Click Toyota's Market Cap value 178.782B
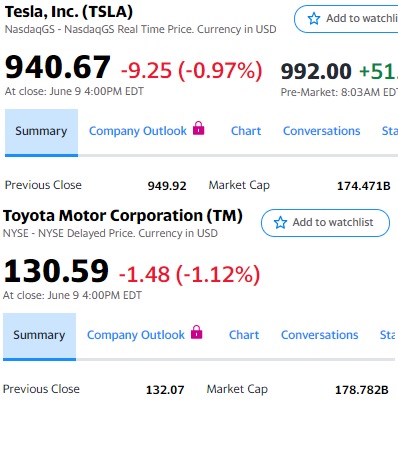 pos(362,390)
